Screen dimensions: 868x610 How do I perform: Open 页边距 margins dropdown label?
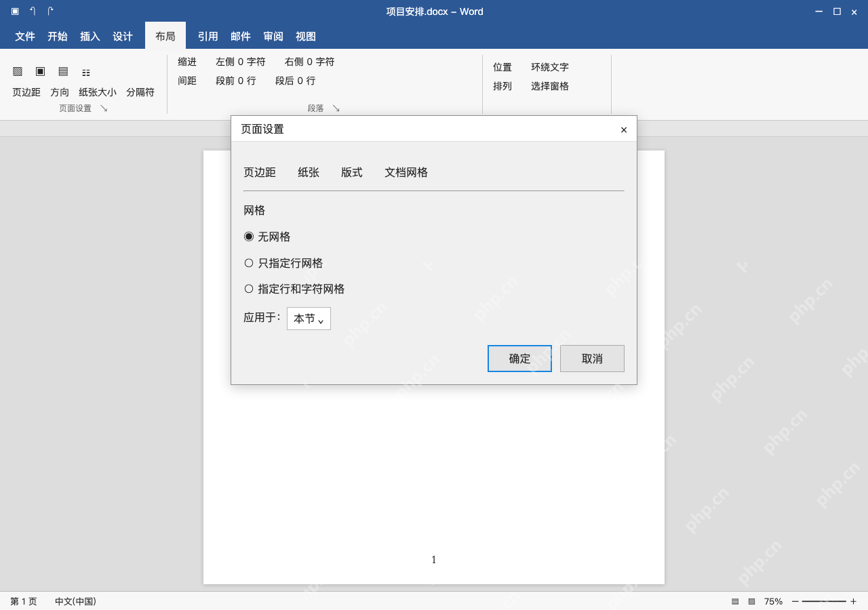tap(26, 92)
